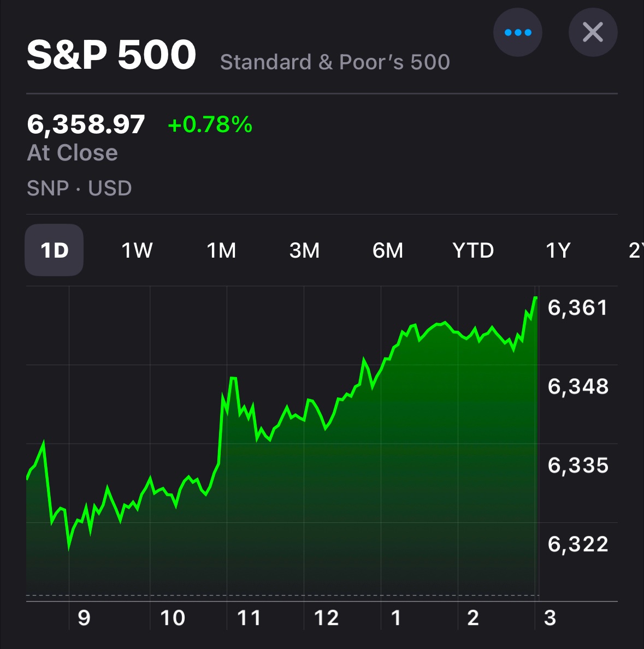This screenshot has width=644, height=649.
Task: Switch to the 1M range tab
Action: coord(221,251)
